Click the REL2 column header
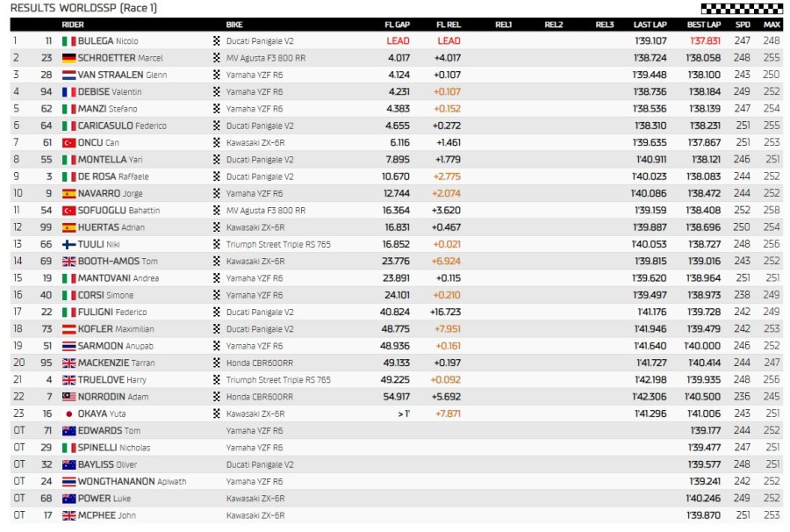Image resolution: width=790 pixels, height=532 pixels. click(554, 25)
